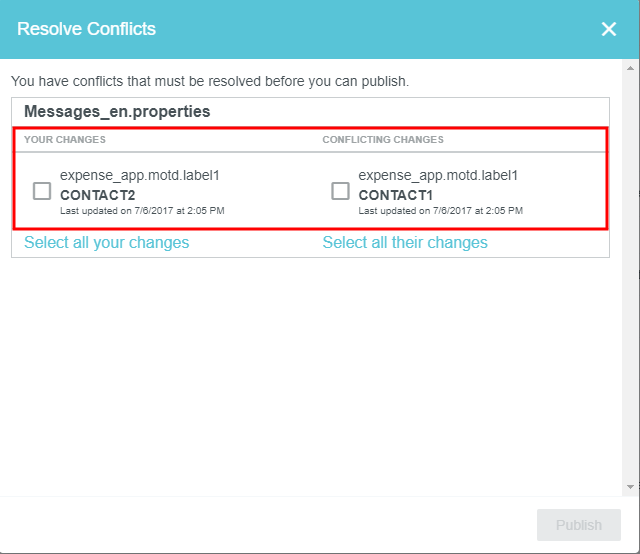Click the CONTACT2 value text
The width and height of the screenshot is (640, 554).
[x=98, y=194]
